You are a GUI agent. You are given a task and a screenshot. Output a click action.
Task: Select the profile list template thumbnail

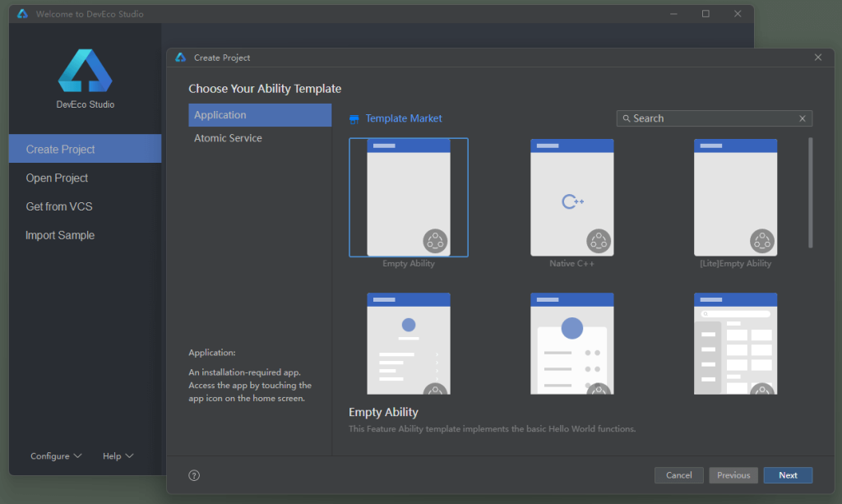pyautogui.click(x=408, y=344)
